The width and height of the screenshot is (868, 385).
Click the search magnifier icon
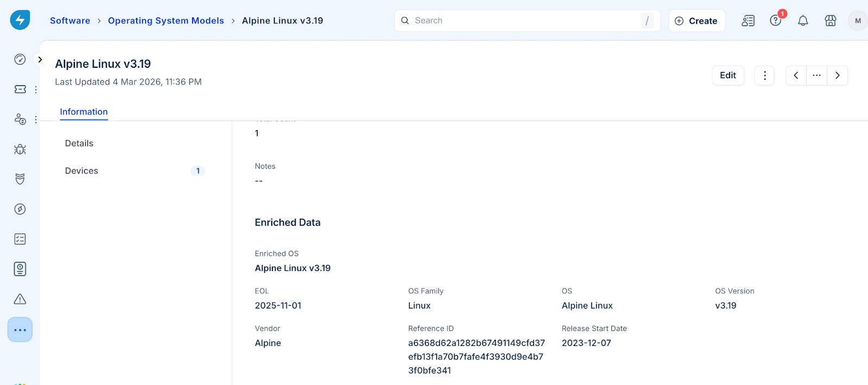point(405,21)
